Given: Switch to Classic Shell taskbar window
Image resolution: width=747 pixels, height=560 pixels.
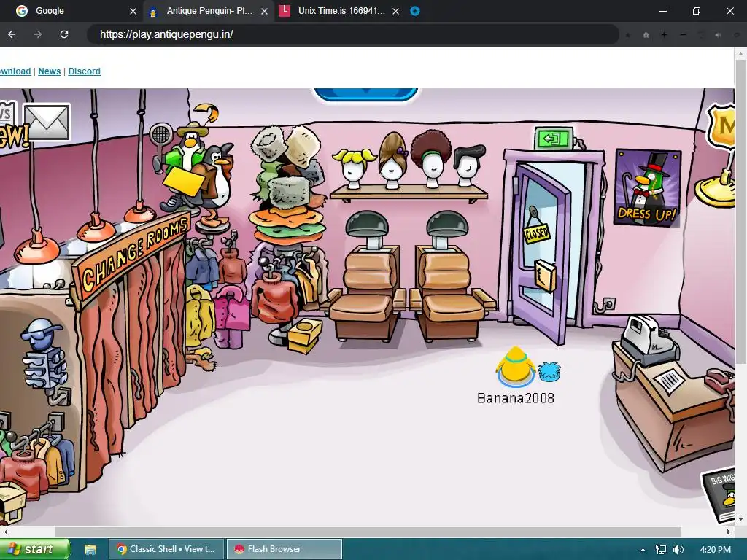Looking at the screenshot, I should pyautogui.click(x=166, y=549).
